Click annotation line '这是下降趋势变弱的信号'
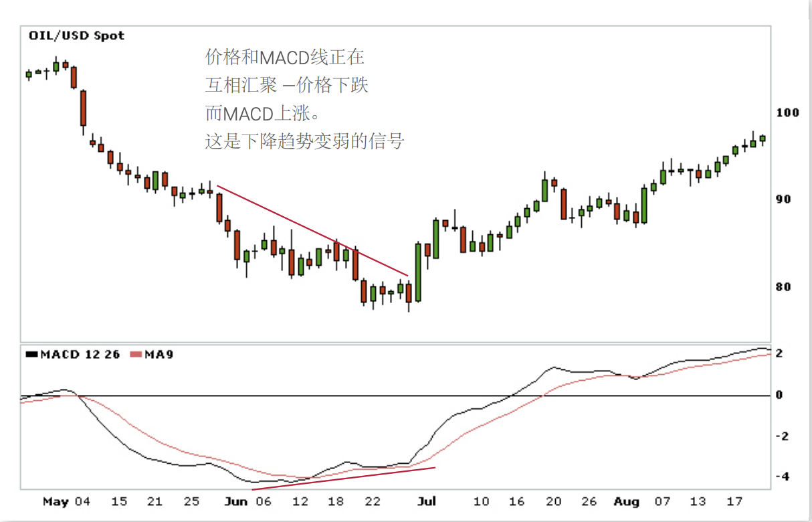Viewport: 812px width, 522px height. [x=304, y=142]
